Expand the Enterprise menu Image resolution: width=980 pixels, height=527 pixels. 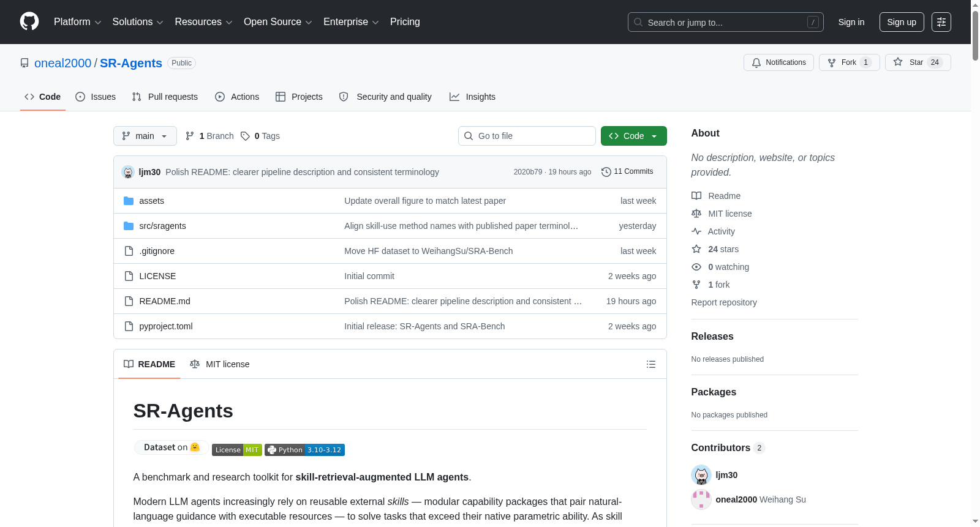tap(351, 22)
